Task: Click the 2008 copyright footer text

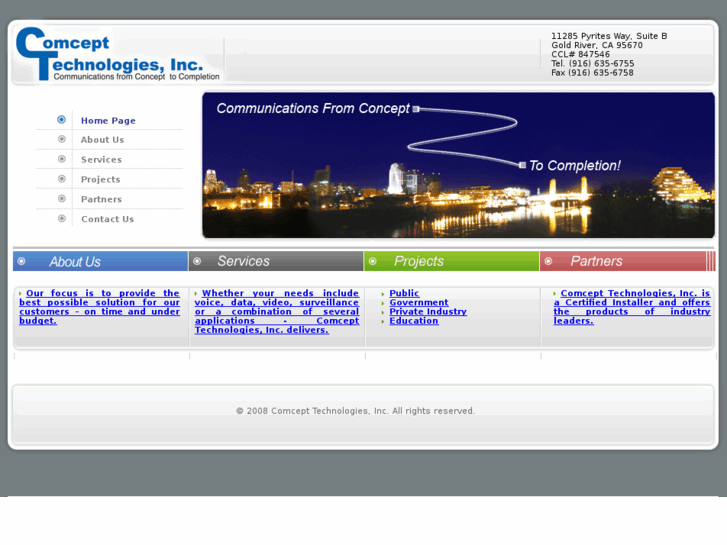Action: pyautogui.click(x=356, y=411)
